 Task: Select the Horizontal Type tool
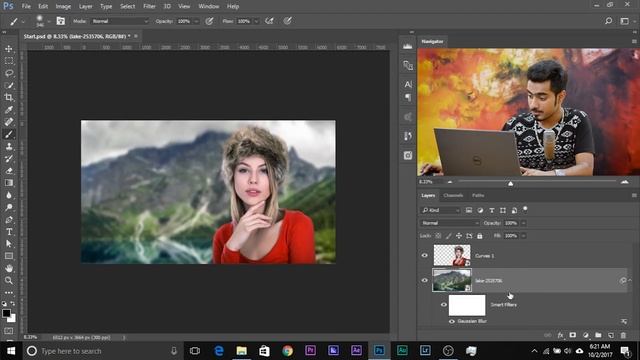coord(9,232)
